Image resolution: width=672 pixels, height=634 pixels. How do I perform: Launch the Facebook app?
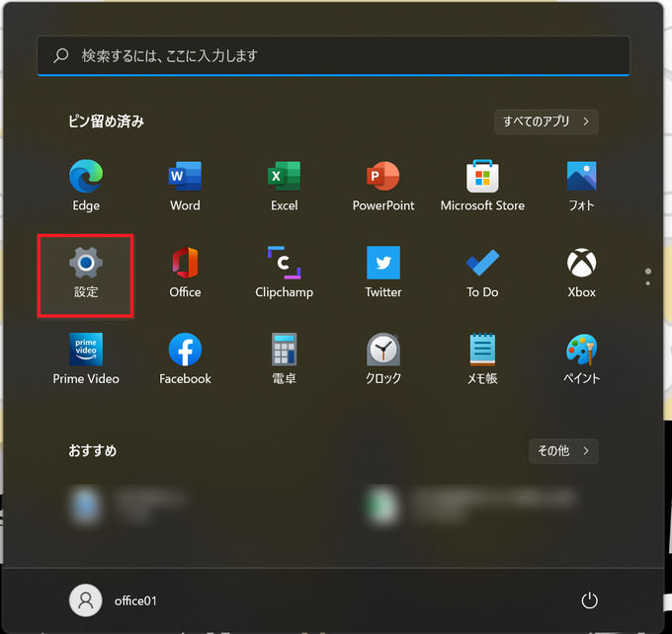coord(185,359)
